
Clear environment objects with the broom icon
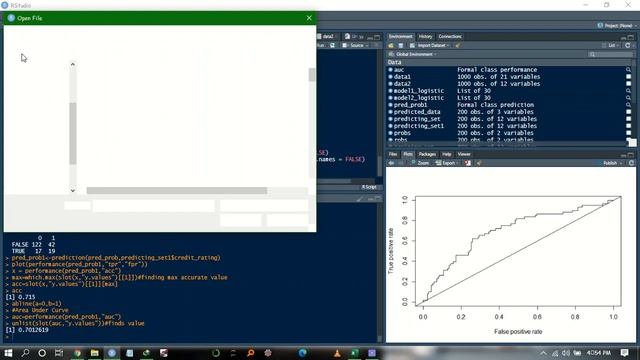[x=458, y=45]
